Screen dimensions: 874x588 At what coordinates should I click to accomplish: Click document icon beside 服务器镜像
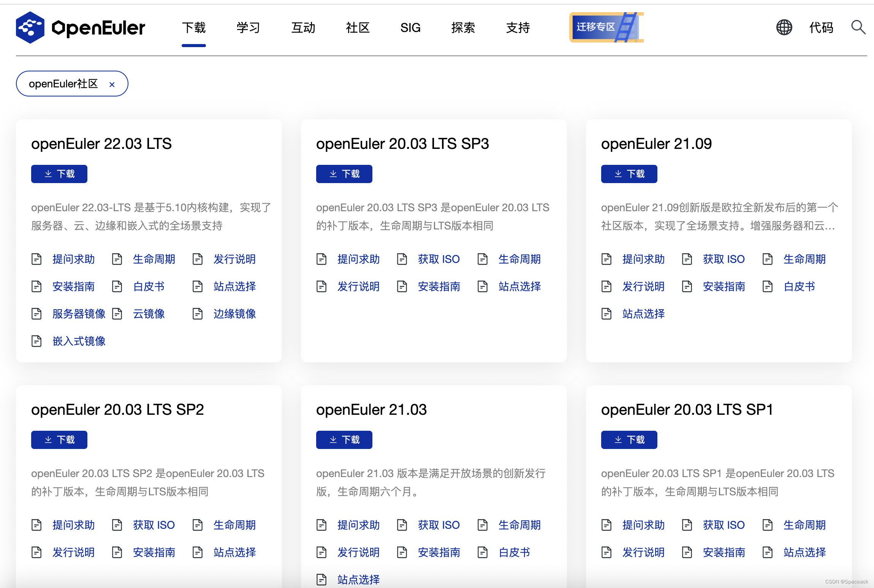(36, 314)
